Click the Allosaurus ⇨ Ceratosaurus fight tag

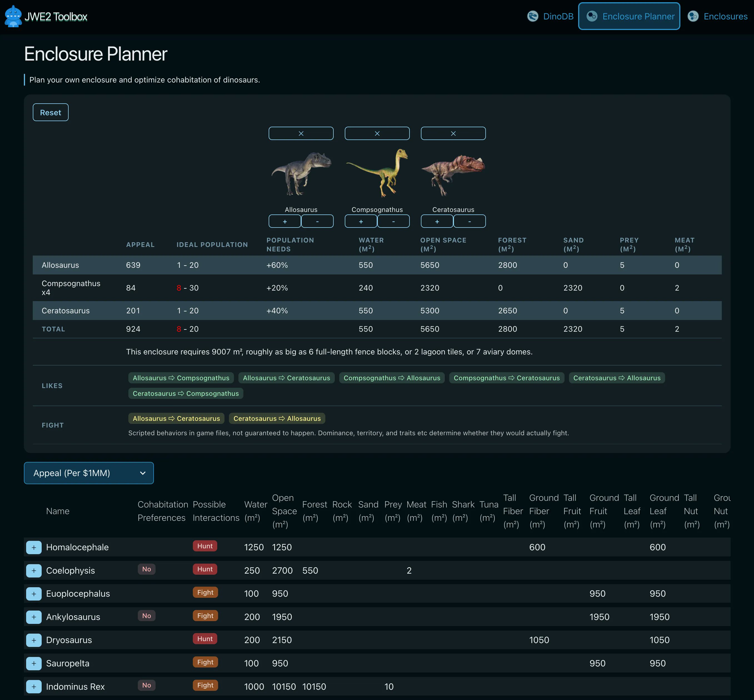tap(176, 418)
